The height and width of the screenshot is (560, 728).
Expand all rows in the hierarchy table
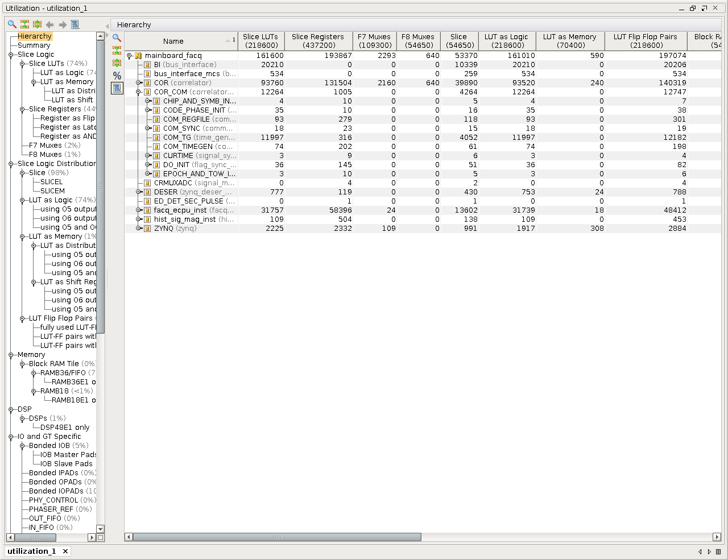click(117, 63)
